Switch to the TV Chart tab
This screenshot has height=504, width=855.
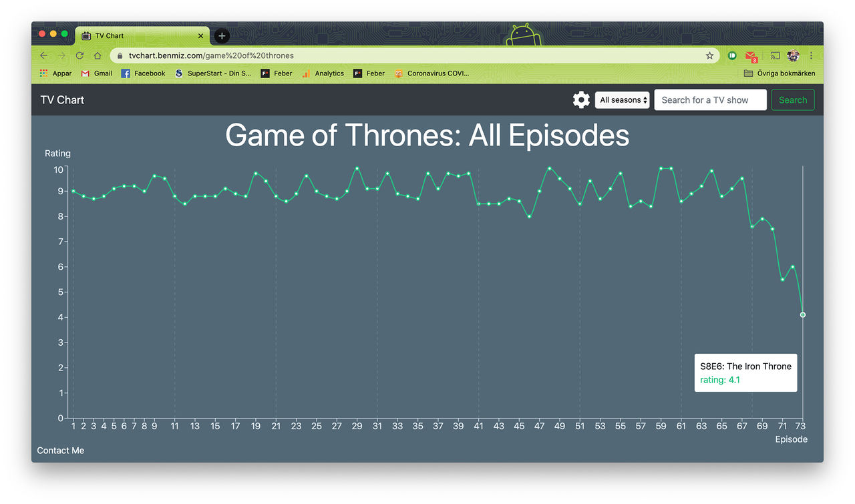point(140,36)
